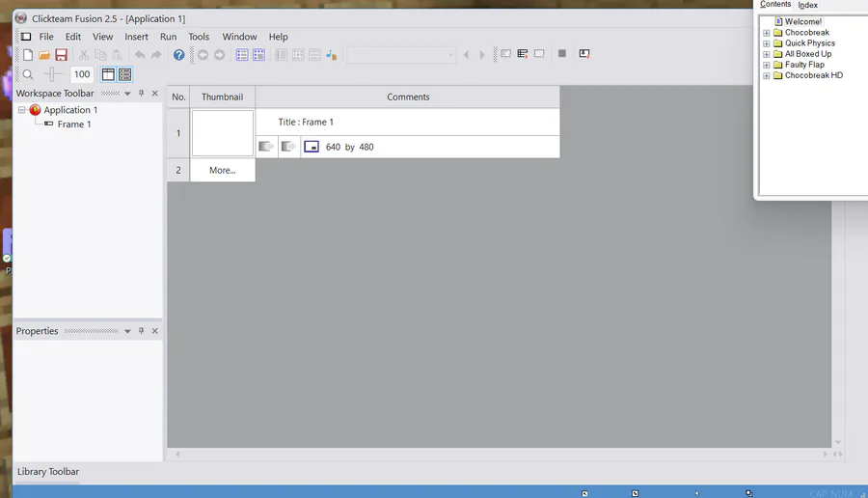
Task: Collapse the Application 1 tree node
Action: [21, 110]
